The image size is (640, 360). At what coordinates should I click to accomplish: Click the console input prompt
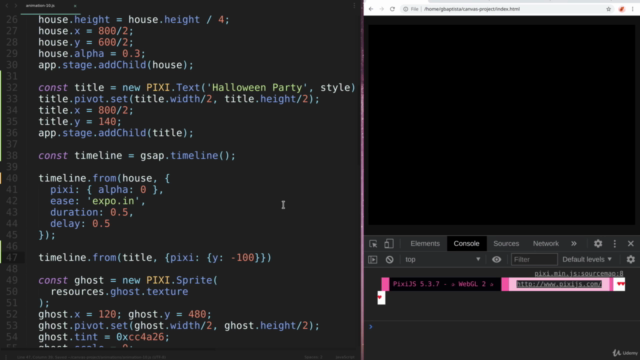(502, 327)
